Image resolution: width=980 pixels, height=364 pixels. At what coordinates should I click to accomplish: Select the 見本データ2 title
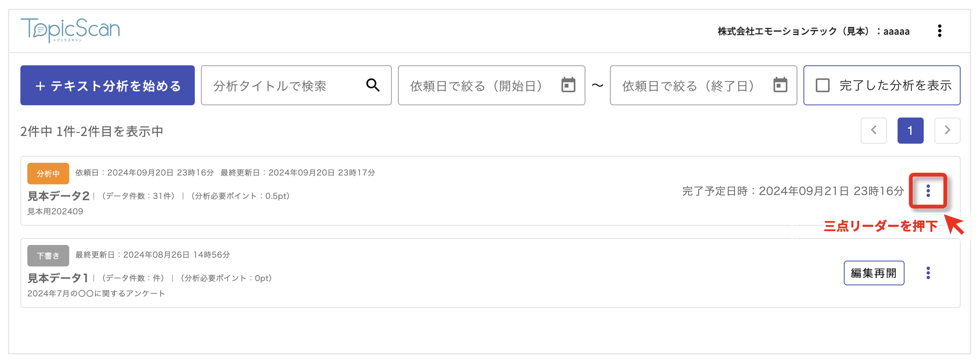(58, 196)
